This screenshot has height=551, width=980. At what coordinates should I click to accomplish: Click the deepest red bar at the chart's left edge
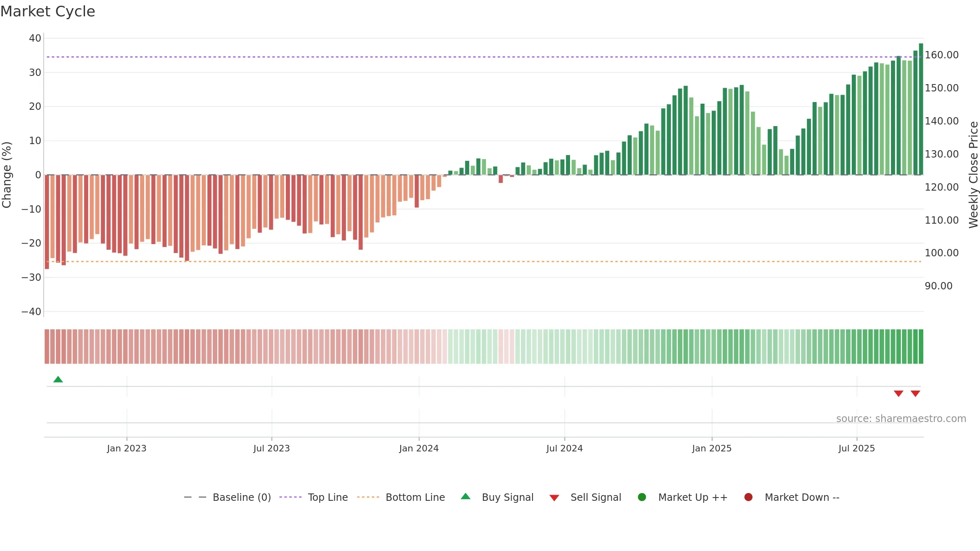point(47,222)
